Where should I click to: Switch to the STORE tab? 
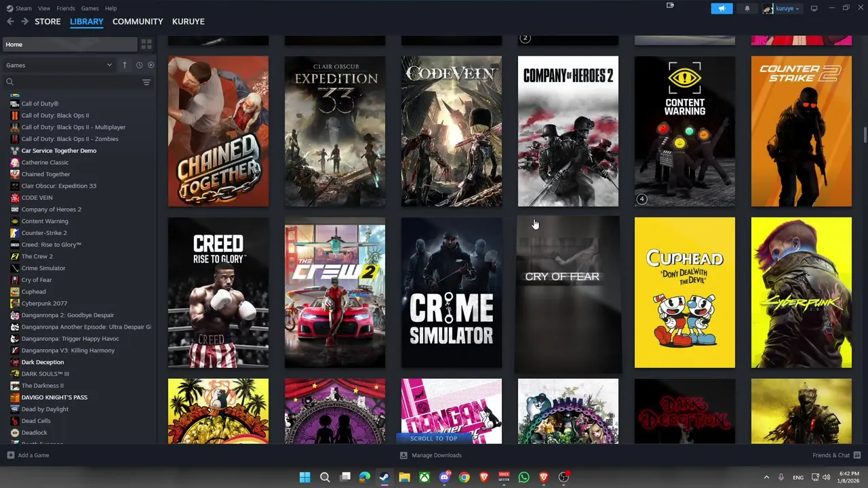47,22
